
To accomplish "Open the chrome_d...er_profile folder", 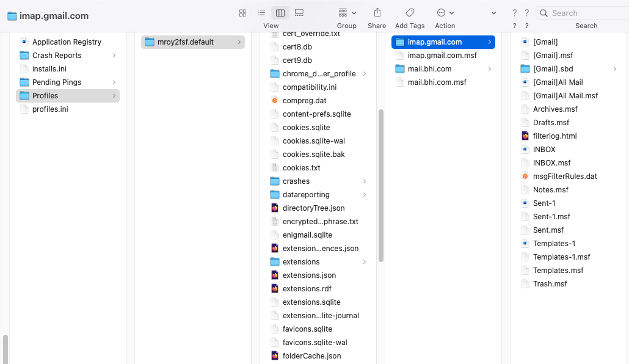I will [x=319, y=74].
